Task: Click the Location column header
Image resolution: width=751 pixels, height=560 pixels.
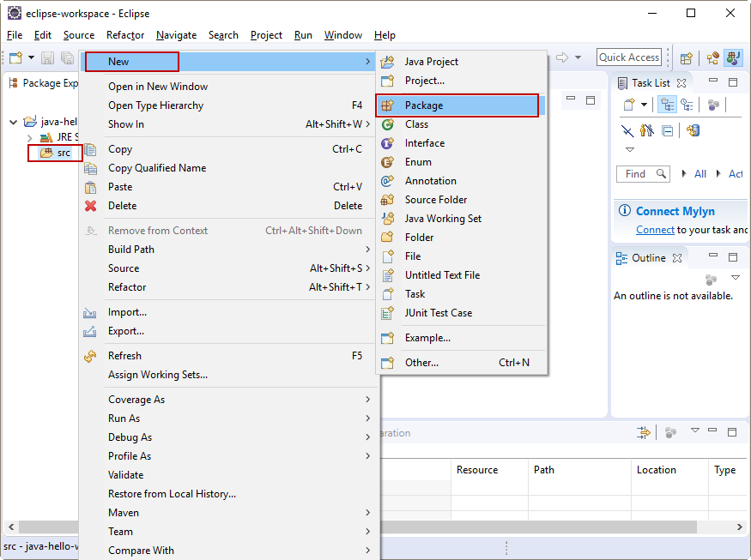Action: (669, 470)
